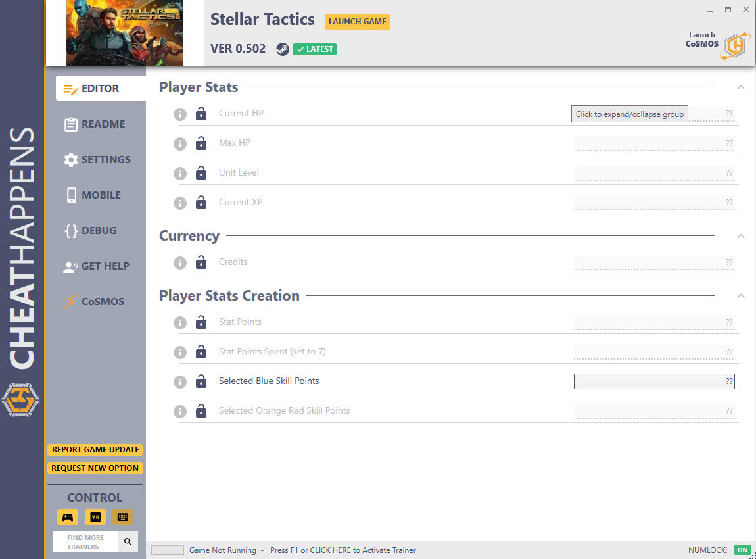Collapse the Player Stats Creation group

(741, 296)
